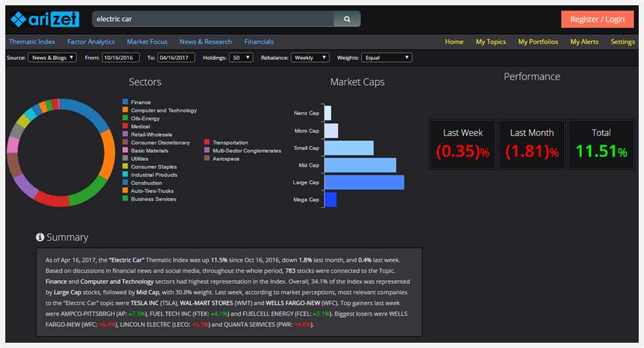Open My Alerts
The image size is (644, 348).
(585, 42)
